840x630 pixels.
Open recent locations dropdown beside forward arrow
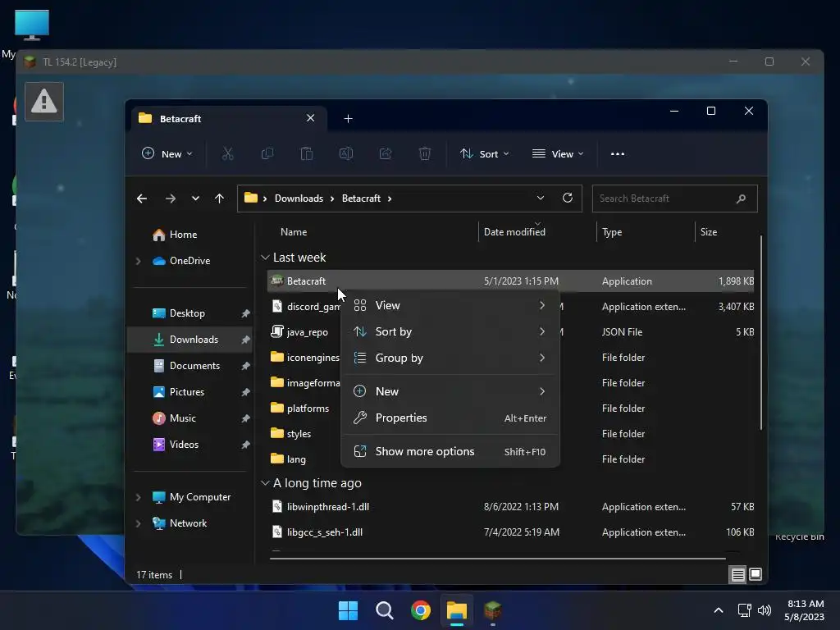pos(195,199)
